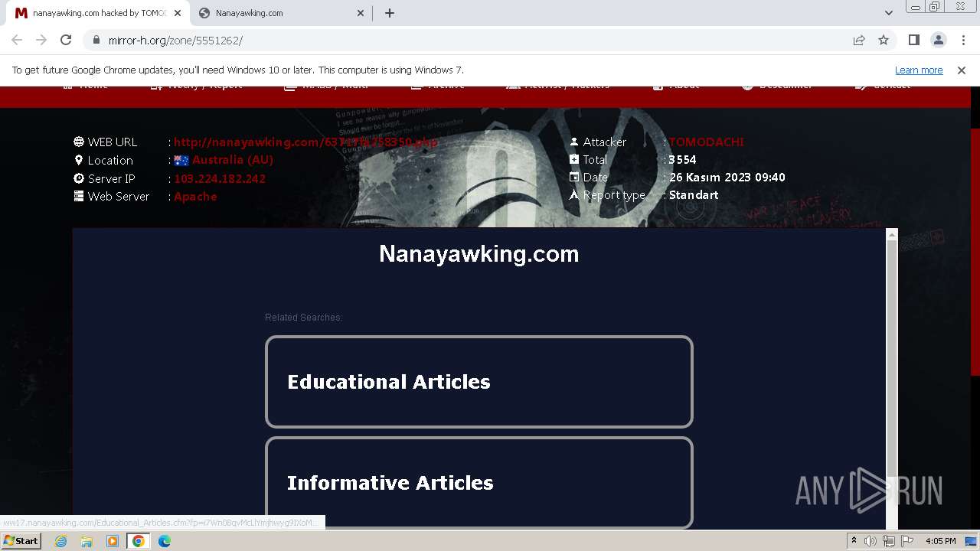
Task: Go back to the previous page
Action: [x=17, y=40]
